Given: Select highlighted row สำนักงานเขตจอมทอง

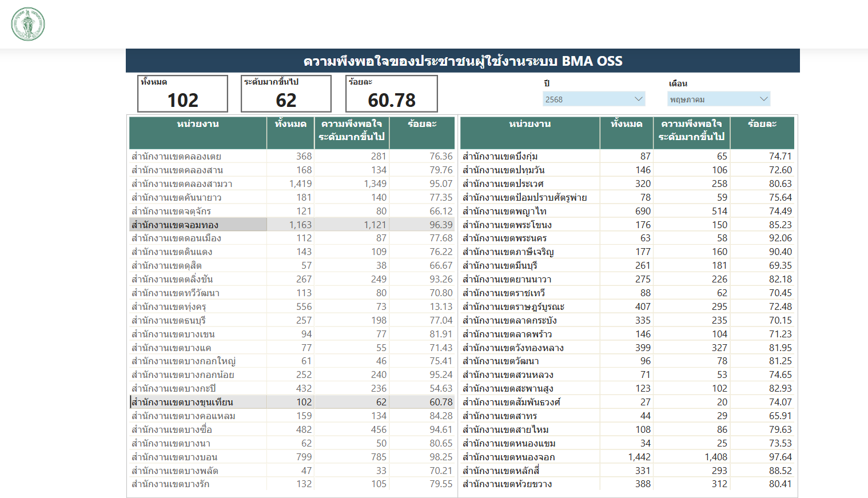Looking at the screenshot, I should pos(292,225).
